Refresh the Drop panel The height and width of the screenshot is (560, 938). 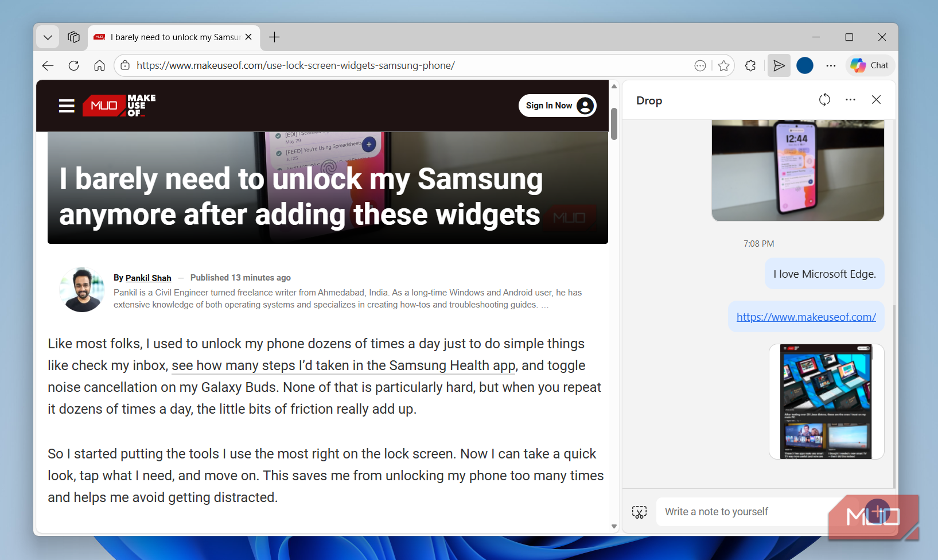[824, 100]
